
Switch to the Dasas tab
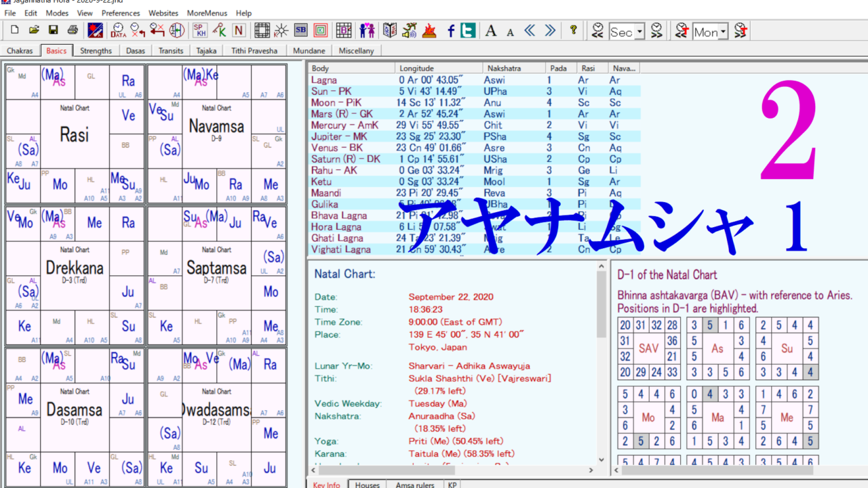pos(136,51)
